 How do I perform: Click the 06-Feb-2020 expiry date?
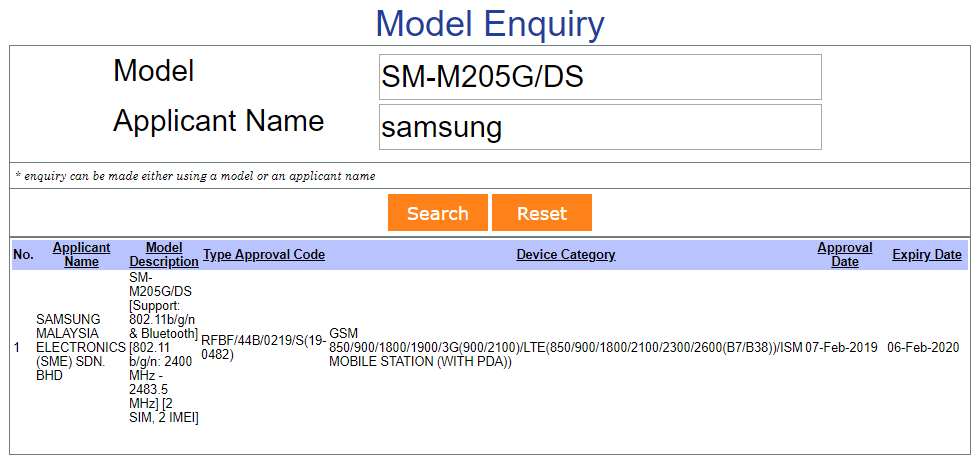[x=922, y=347]
